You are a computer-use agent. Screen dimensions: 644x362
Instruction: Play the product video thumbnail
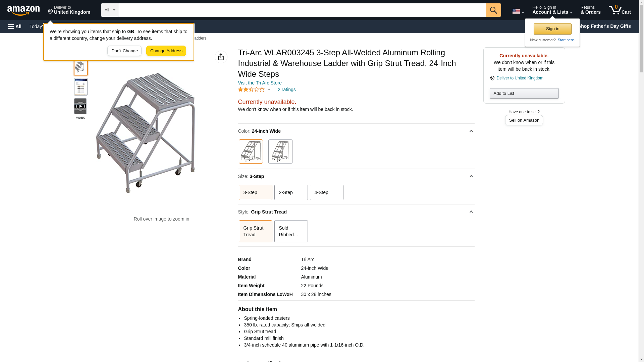(80, 106)
